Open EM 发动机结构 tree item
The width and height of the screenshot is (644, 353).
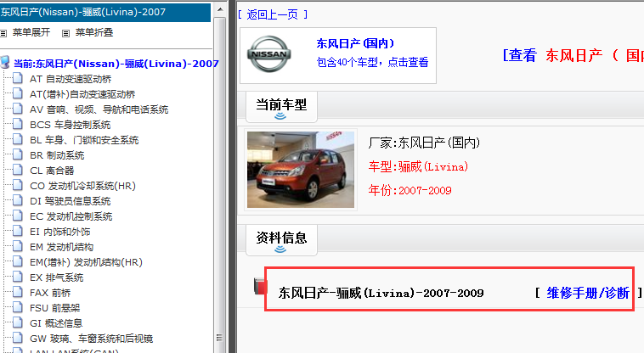pyautogui.click(x=62, y=247)
